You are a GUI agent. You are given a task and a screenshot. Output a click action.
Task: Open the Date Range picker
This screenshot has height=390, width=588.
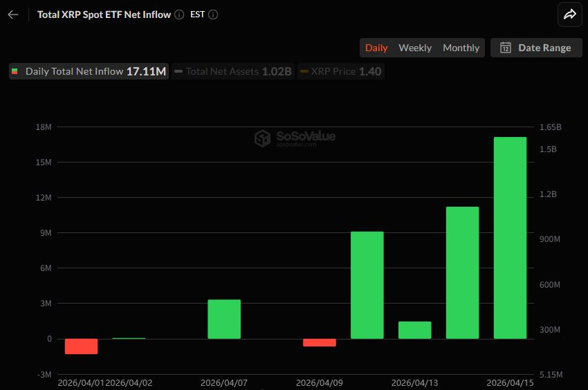(x=536, y=48)
